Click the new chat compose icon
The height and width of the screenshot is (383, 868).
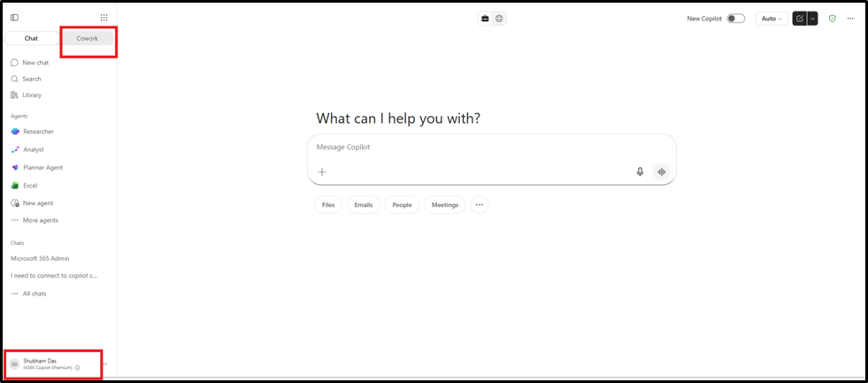pyautogui.click(x=799, y=19)
